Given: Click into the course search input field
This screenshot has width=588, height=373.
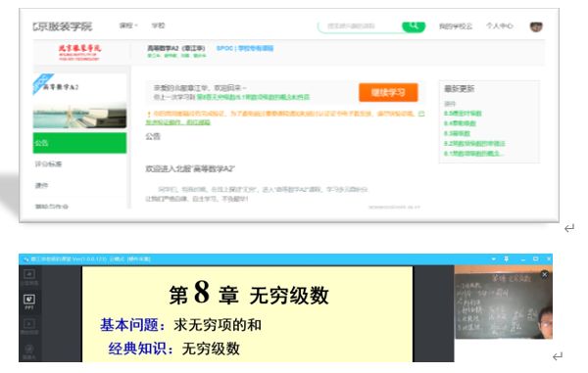Looking at the screenshot, I should pyautogui.click(x=360, y=26).
